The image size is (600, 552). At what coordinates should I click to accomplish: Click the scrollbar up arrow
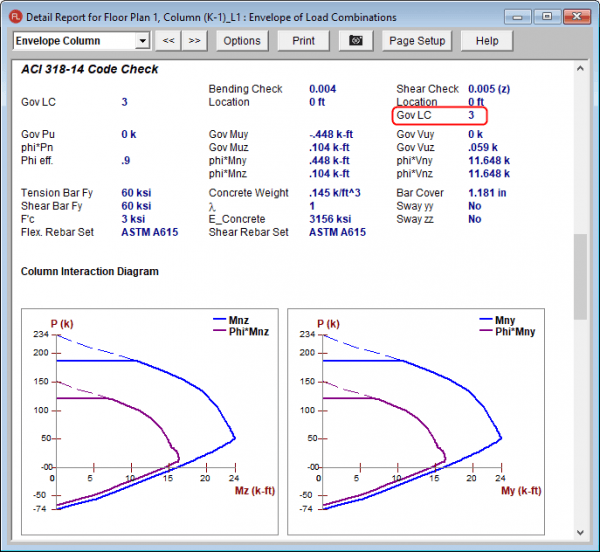580,69
